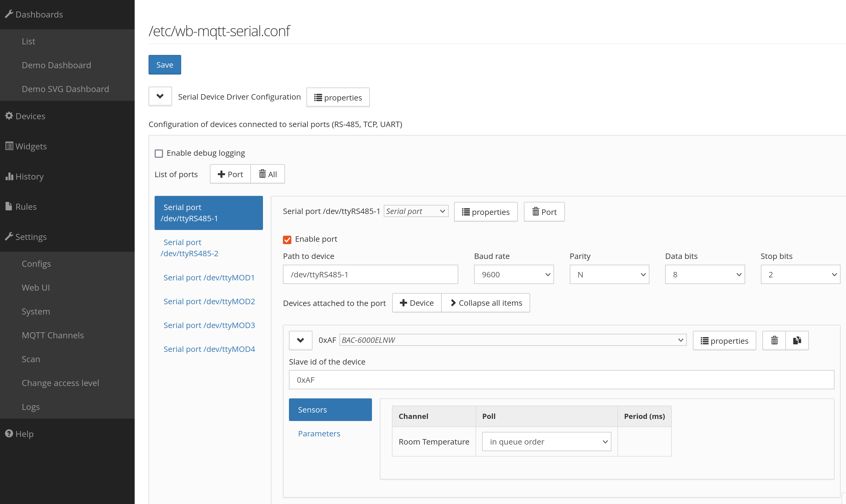Select the Sensors tab
846x504 pixels.
click(x=330, y=410)
